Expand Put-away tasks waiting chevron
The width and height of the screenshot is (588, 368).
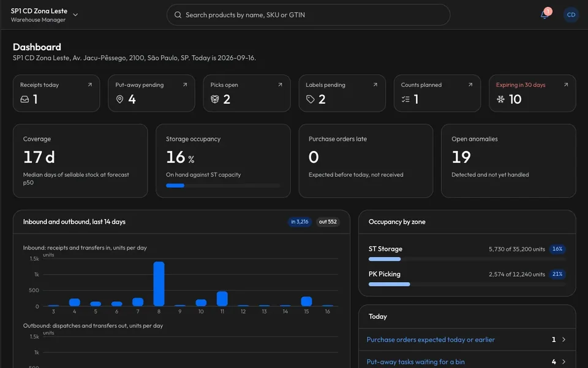pos(563,362)
